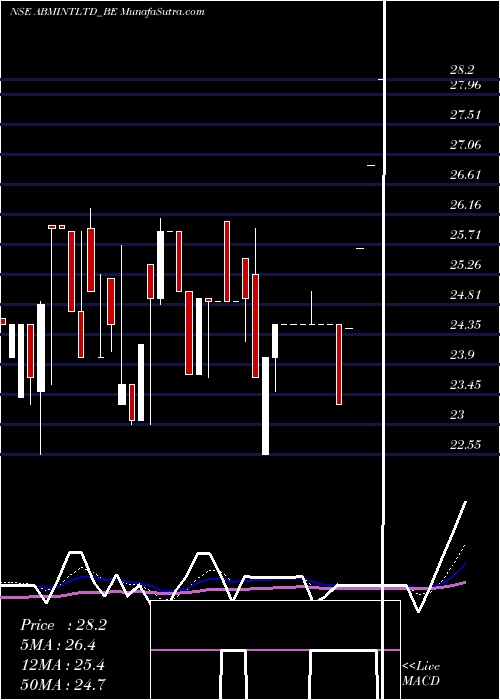Click the 27.51 price axis label
The image size is (500, 700).
[465, 115]
